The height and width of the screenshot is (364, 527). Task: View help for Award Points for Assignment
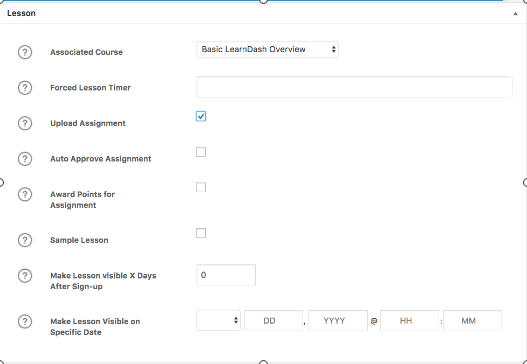pos(25,194)
